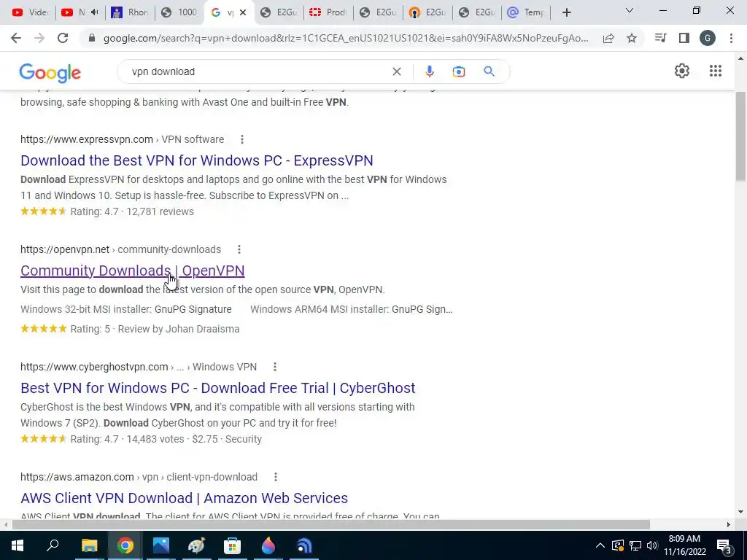Switch to the first YouTube Video tab
747x560 pixels.
pos(30,12)
